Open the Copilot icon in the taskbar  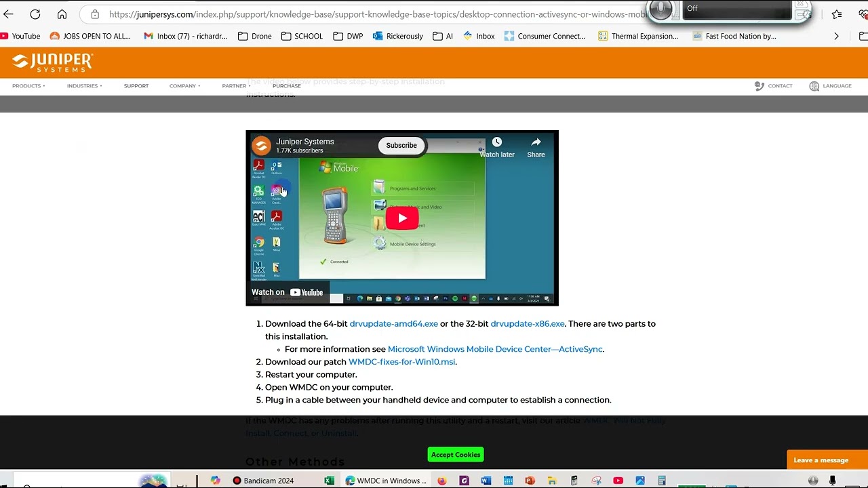coord(216,481)
